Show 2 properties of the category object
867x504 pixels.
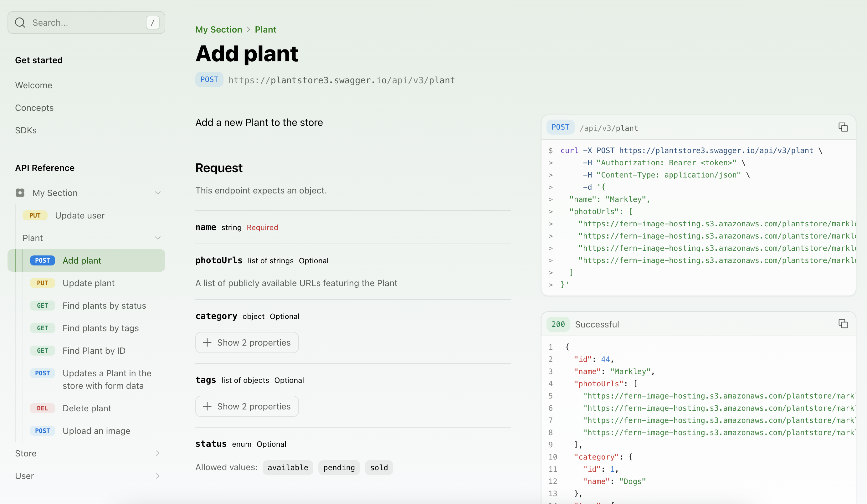point(247,342)
